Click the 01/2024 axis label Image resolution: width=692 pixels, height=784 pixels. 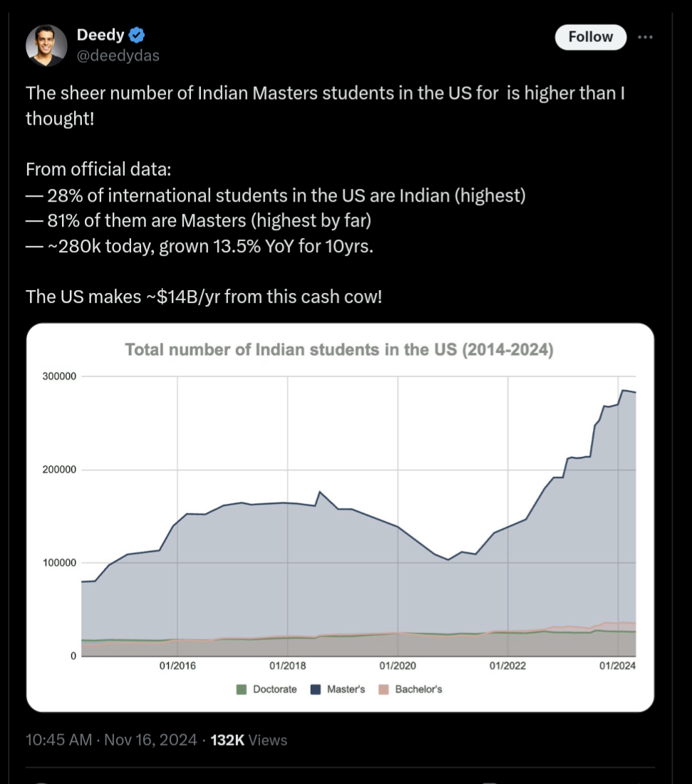(x=617, y=666)
